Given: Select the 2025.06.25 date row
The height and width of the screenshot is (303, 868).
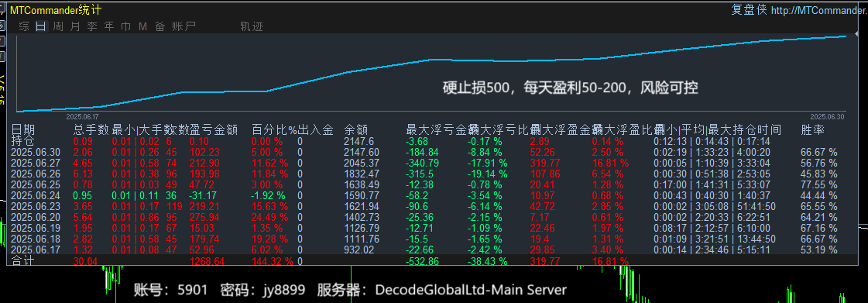Looking at the screenshot, I should coord(36,184).
